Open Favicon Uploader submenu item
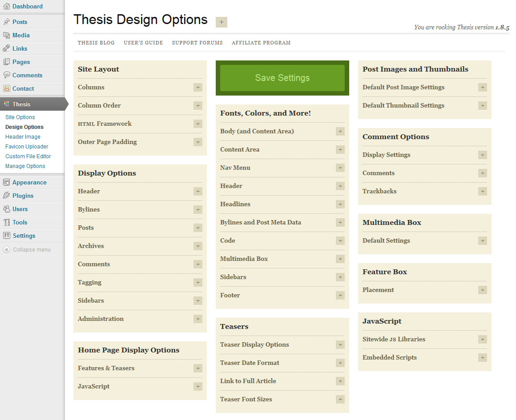The image size is (516, 420). click(x=27, y=146)
